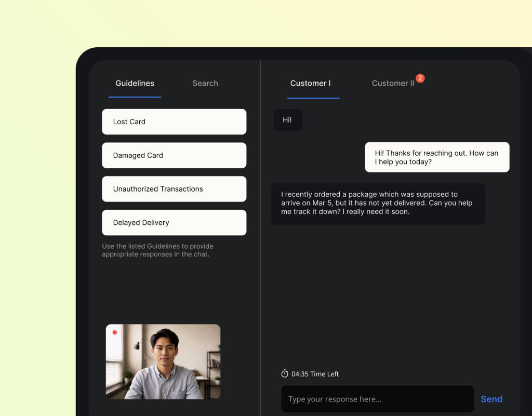Switch to the Guidelines tab
The width and height of the screenshot is (532, 416).
click(135, 84)
